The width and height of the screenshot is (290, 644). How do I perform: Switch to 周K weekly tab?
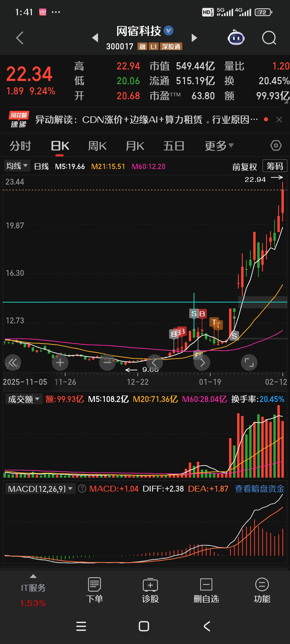pyautogui.click(x=97, y=146)
